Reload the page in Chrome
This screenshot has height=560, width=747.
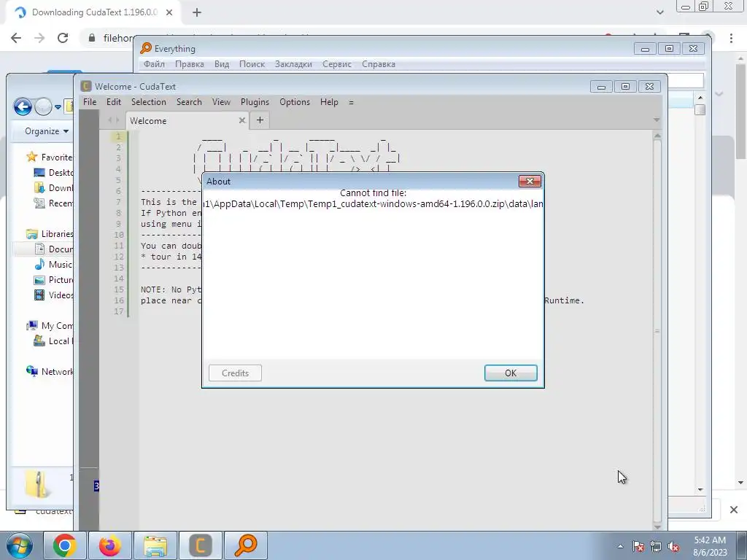[63, 38]
